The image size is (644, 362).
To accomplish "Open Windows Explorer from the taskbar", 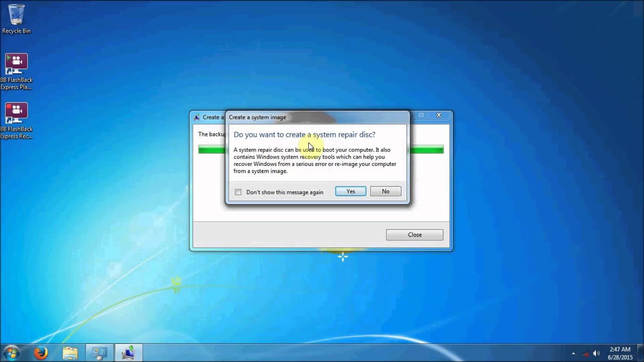I will 70,353.
